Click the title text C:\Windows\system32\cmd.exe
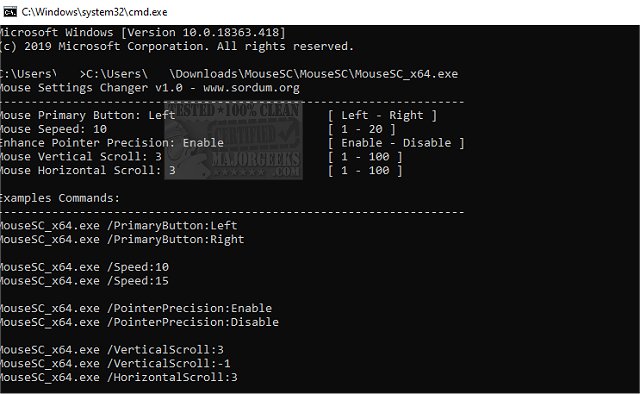640x394 pixels. [x=94, y=12]
